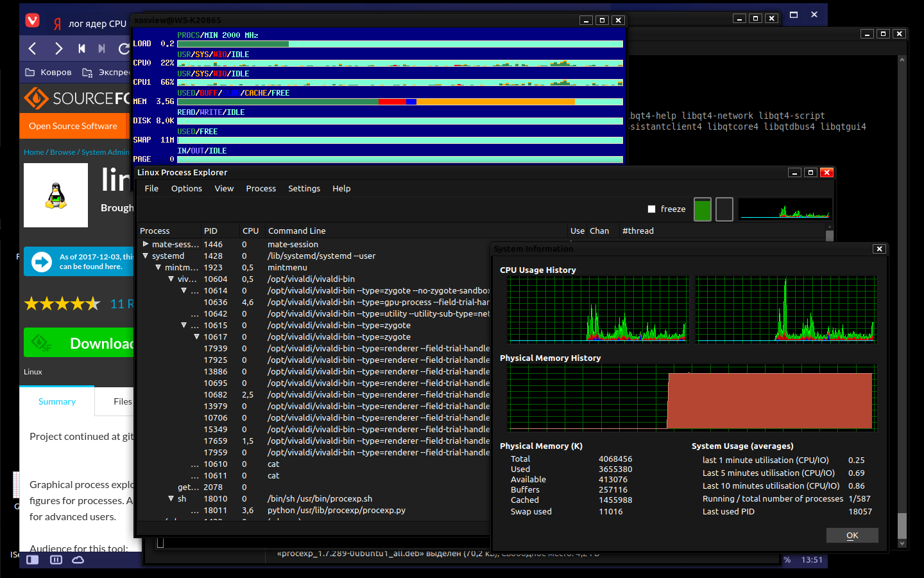The height and width of the screenshot is (578, 924).
Task: Open the Process menu in Process Explorer
Action: [x=261, y=188]
